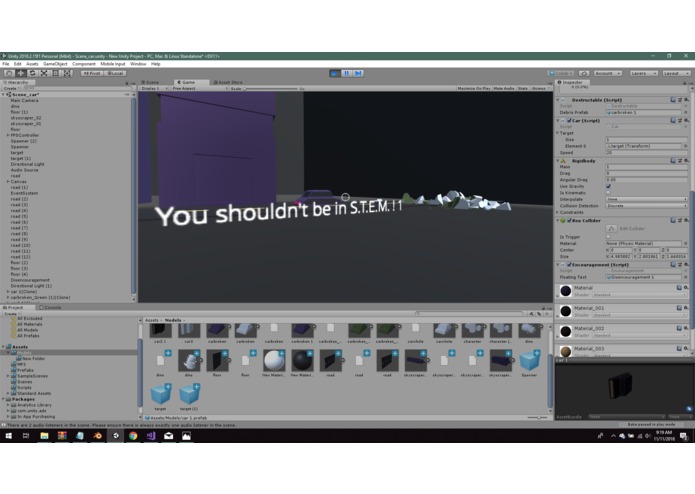Toggle the Pivot button
This screenshot has height=494, width=695.
(x=92, y=73)
